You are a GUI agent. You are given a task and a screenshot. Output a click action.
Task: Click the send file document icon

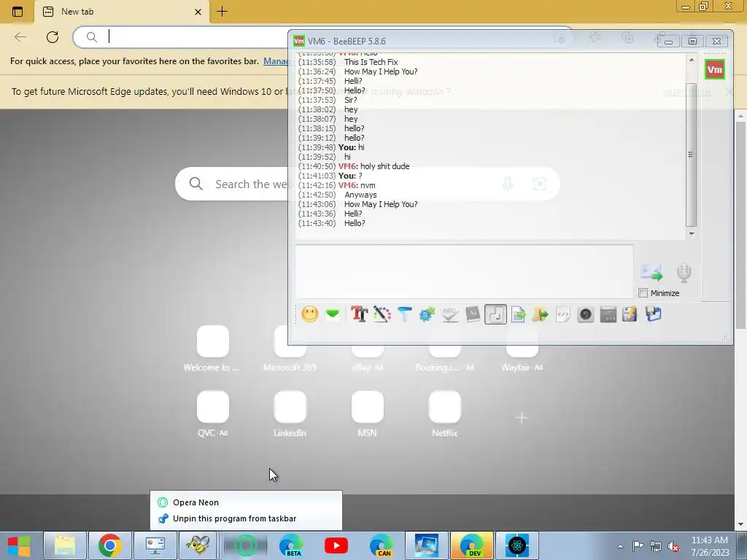(519, 314)
